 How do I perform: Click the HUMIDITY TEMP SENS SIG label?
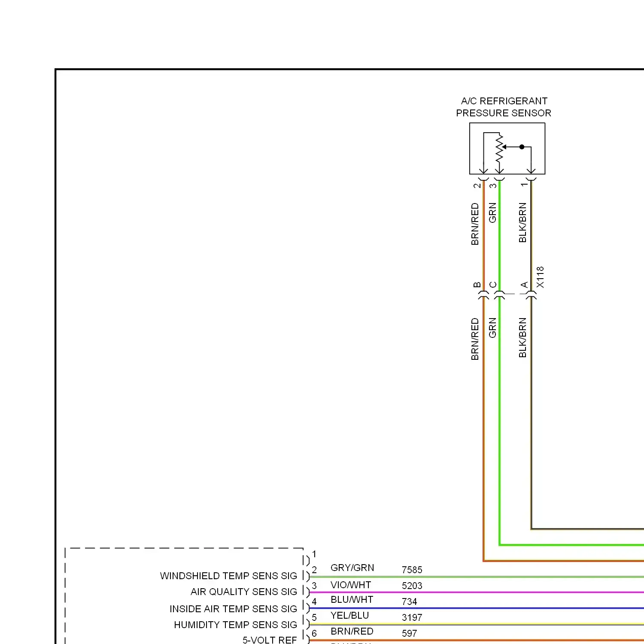coord(235,625)
